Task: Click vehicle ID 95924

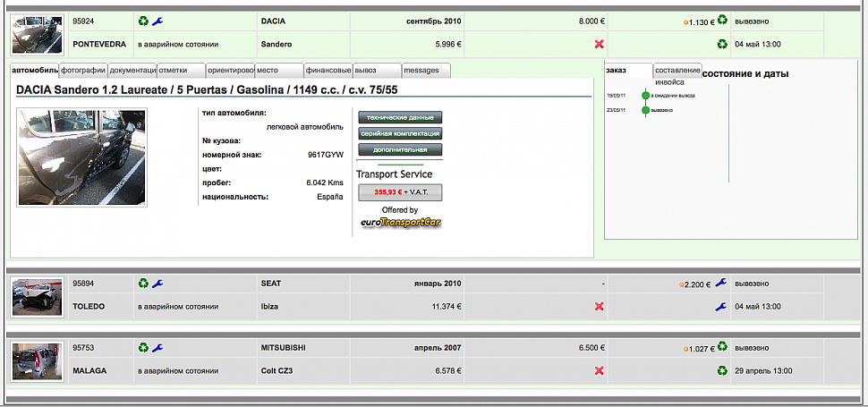Action: click(x=83, y=21)
